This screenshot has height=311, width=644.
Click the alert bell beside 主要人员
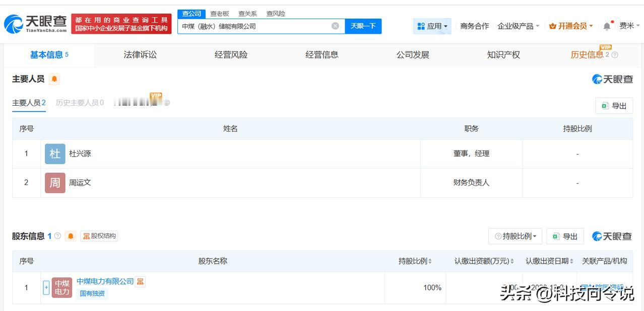coord(54,79)
